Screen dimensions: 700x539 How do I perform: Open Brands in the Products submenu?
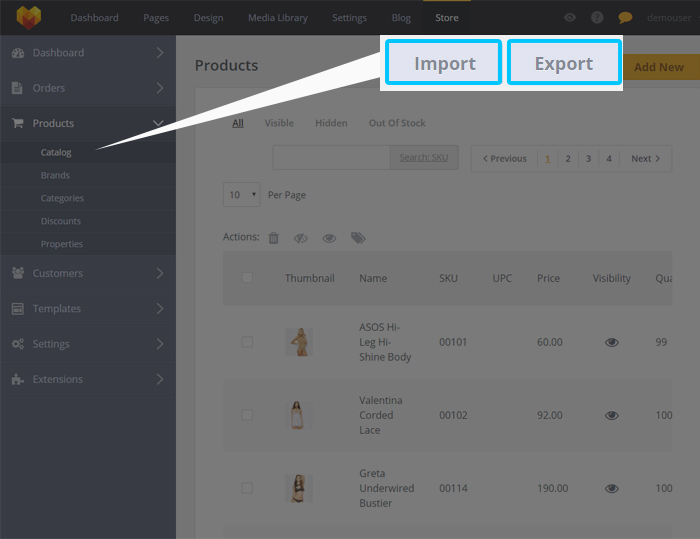pyautogui.click(x=55, y=175)
